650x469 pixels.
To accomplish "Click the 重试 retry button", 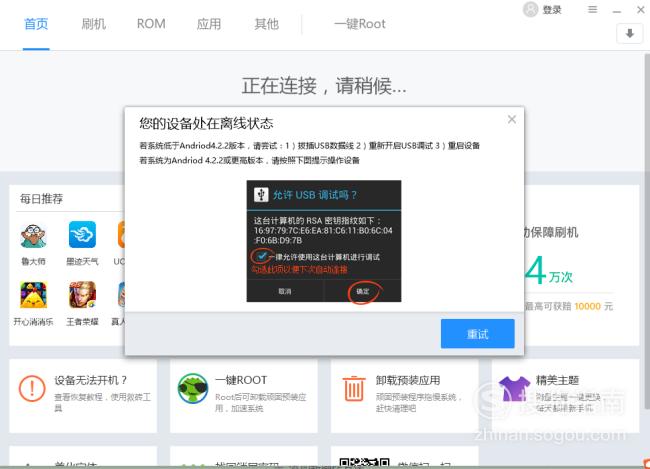I will tap(478, 334).
